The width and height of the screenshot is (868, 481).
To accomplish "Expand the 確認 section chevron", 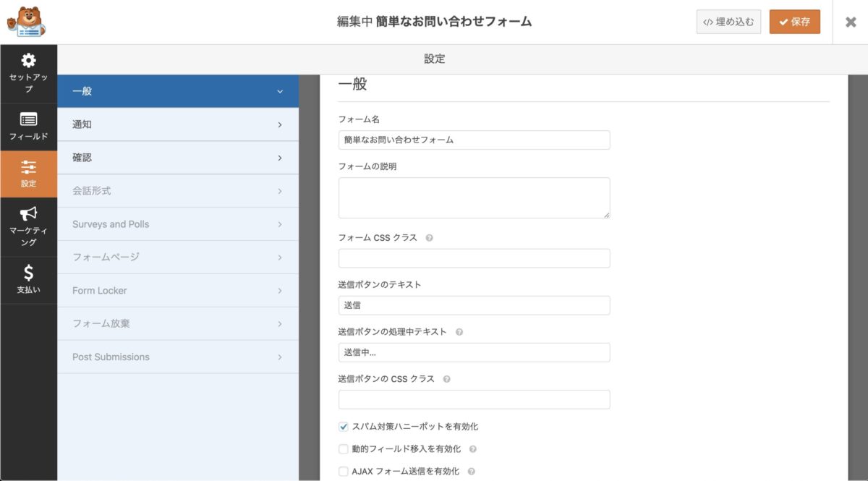I will (280, 158).
